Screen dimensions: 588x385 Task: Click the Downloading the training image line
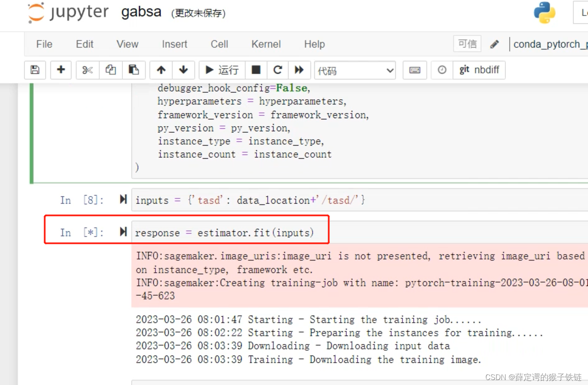pos(308,359)
